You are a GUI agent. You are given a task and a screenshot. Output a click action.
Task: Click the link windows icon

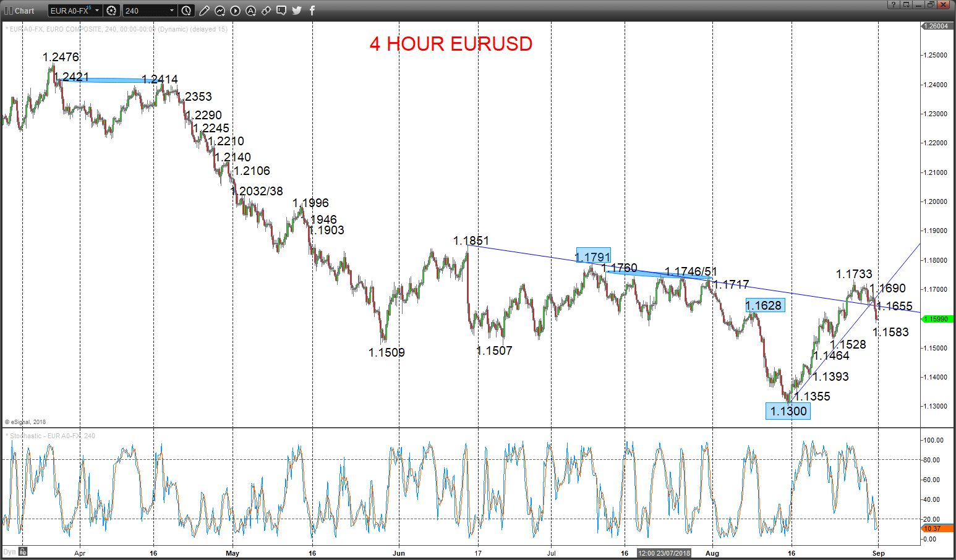[266, 11]
